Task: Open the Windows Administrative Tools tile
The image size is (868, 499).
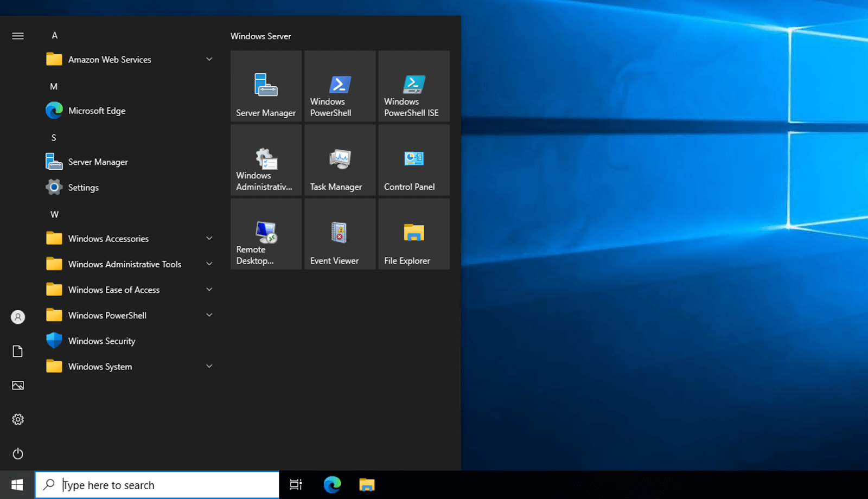Action: coord(266,160)
